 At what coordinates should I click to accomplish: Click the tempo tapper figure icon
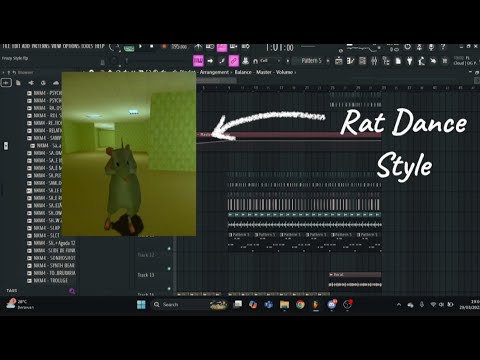click(421, 61)
